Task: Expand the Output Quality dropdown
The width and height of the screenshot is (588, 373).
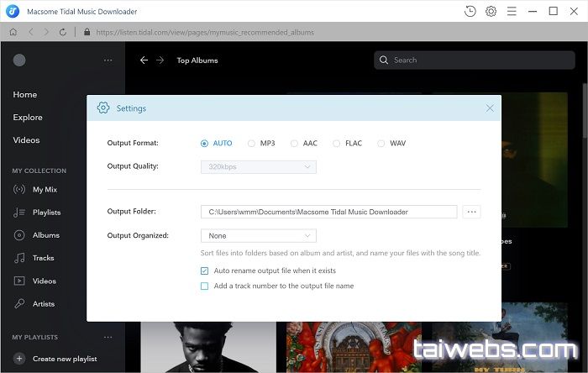Action: coord(258,167)
